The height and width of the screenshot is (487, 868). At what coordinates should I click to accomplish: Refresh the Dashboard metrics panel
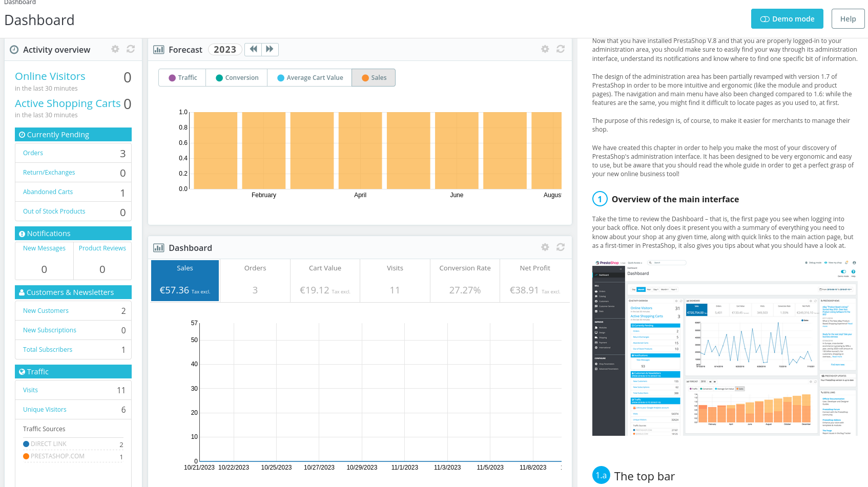click(x=561, y=247)
